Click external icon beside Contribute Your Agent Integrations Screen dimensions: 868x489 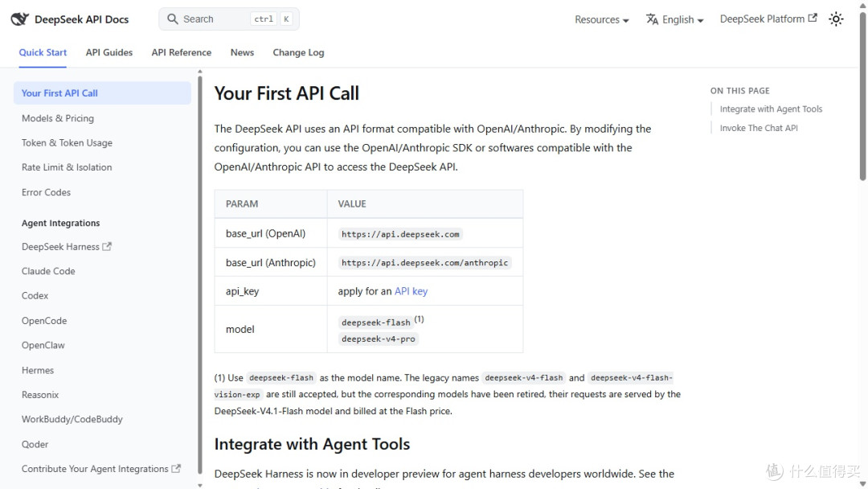tap(176, 469)
